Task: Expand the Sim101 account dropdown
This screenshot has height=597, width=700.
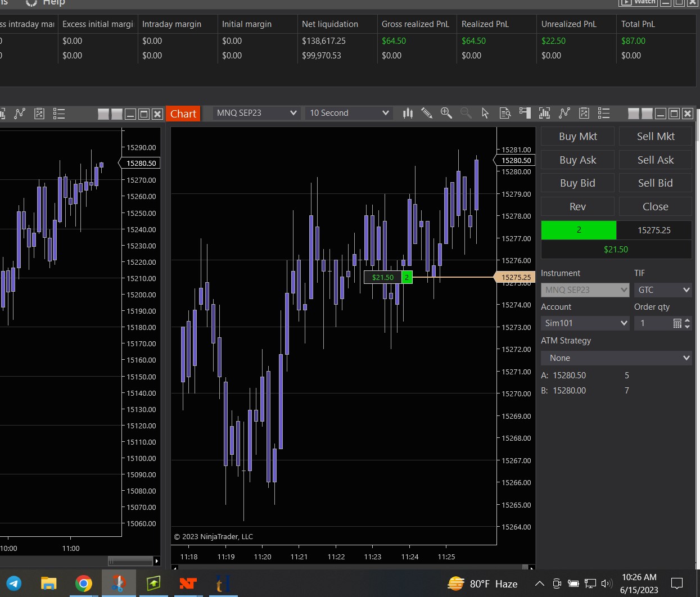Action: tap(585, 323)
